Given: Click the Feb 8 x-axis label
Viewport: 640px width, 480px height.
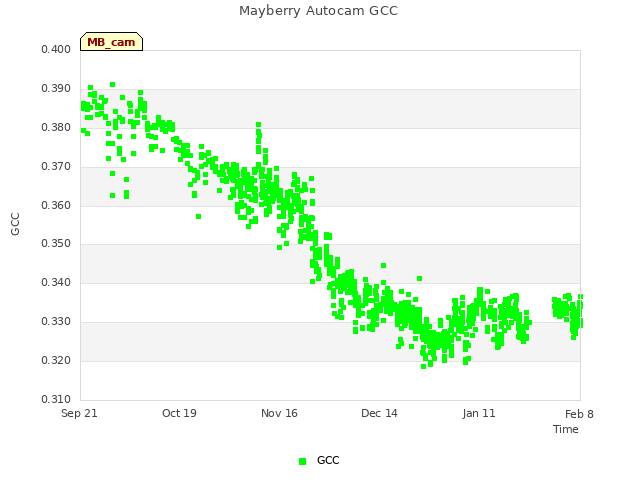Looking at the screenshot, I should [579, 414].
